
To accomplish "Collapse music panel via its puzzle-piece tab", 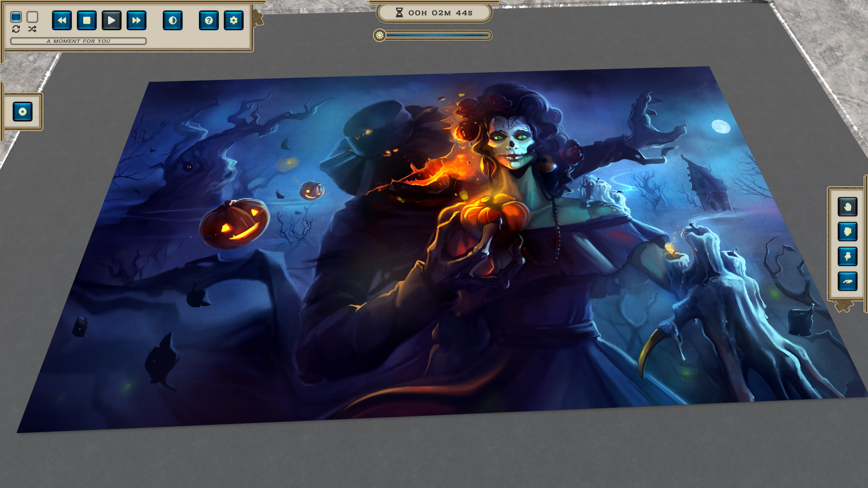I will (x=258, y=17).
